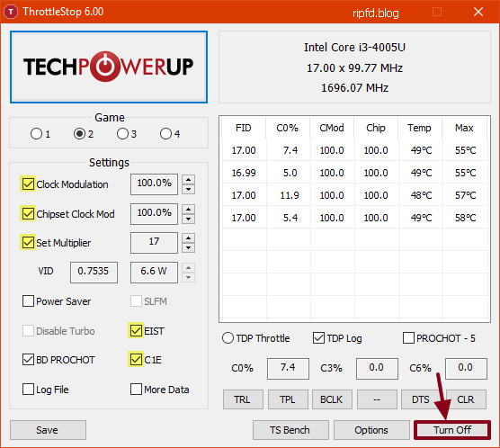500x448 pixels.
Task: Uncheck the TDP Log checkbox
Action: pyautogui.click(x=318, y=338)
